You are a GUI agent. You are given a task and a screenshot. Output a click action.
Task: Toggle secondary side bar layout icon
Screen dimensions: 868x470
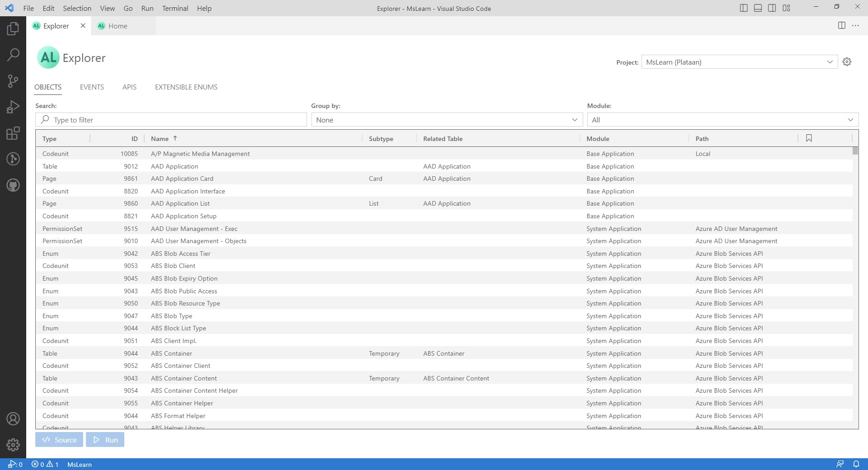pos(772,8)
